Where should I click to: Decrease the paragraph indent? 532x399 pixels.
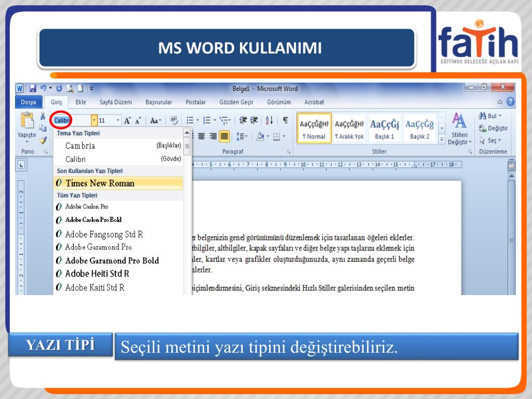click(x=243, y=120)
